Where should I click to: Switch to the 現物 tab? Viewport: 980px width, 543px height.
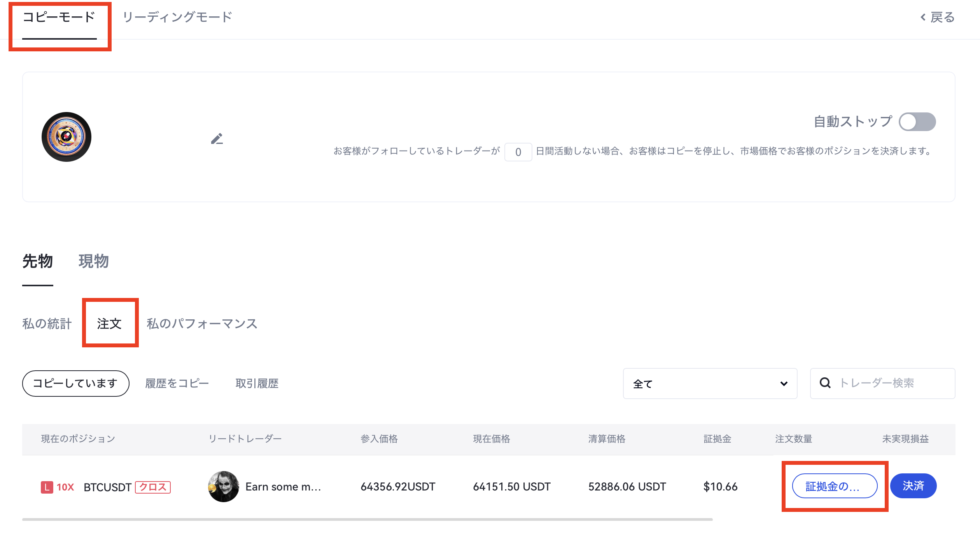pyautogui.click(x=94, y=261)
